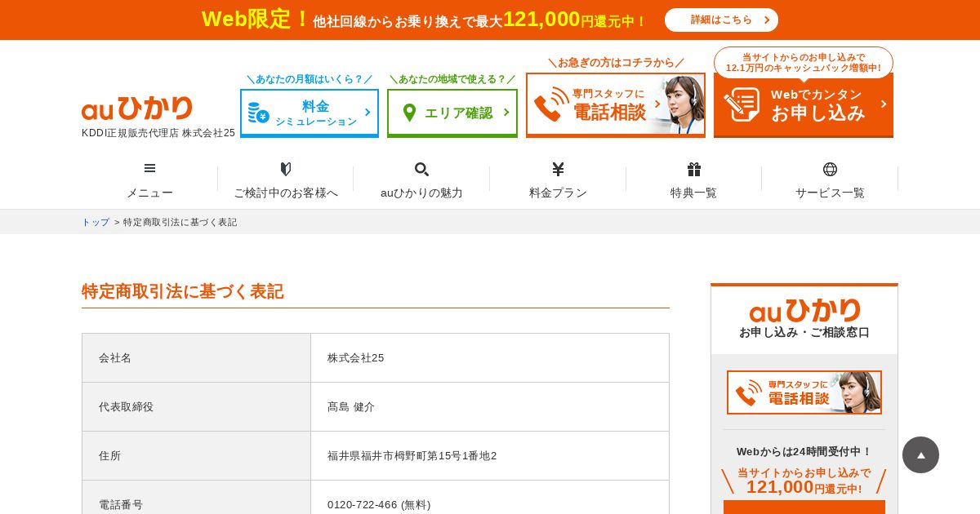The width and height of the screenshot is (980, 514).
Task: Click the globe icon above サービス一覧
Action: pos(830,169)
